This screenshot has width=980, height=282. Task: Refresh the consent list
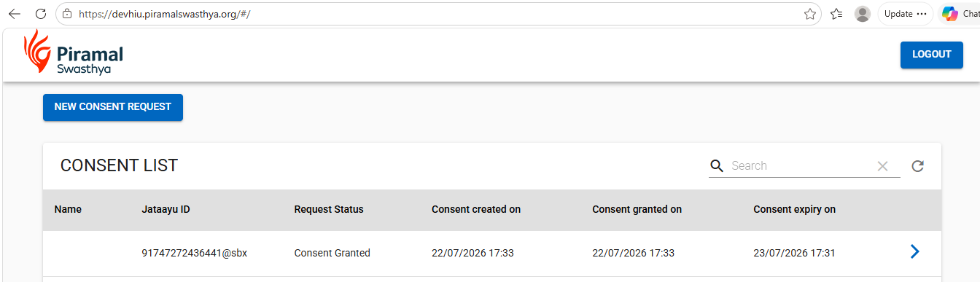(918, 166)
